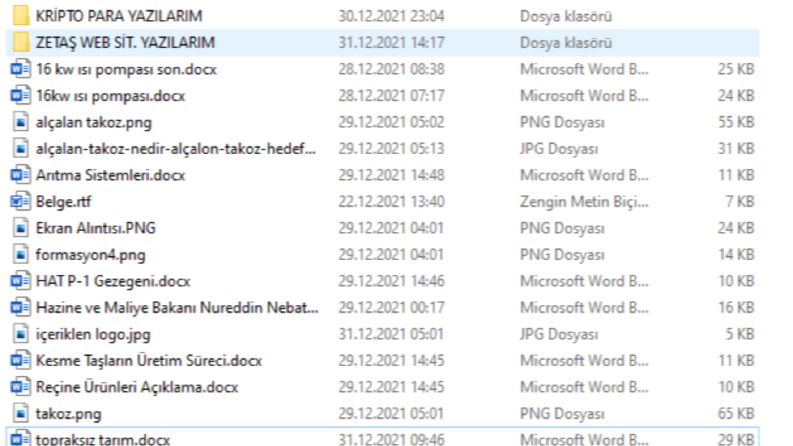Click the Arıtma Sistemleri.docx file name
Screen dimensions: 793x446
pyautogui.click(x=111, y=175)
